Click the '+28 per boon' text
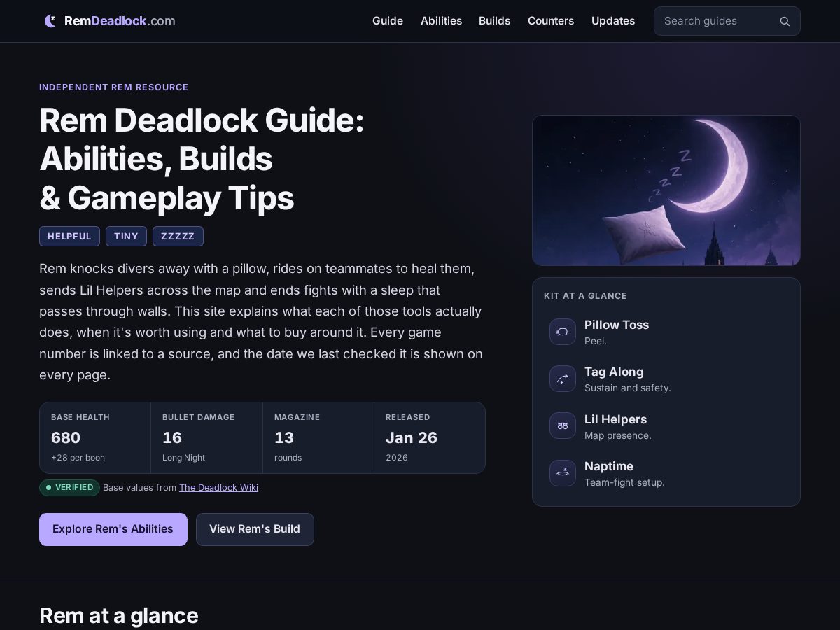Screen dimensions: 840x630 (x=78, y=458)
